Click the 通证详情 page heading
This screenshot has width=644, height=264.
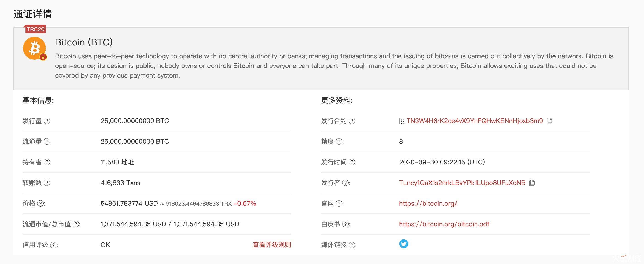tap(33, 14)
